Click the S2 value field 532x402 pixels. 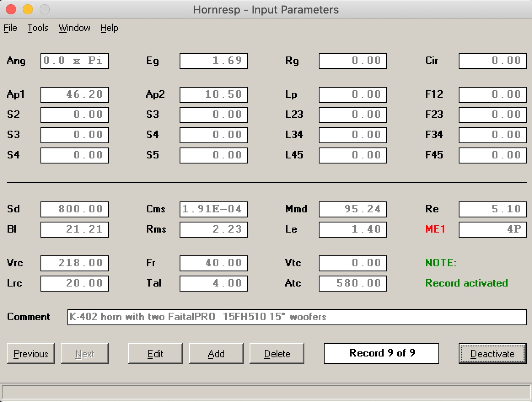click(x=75, y=115)
